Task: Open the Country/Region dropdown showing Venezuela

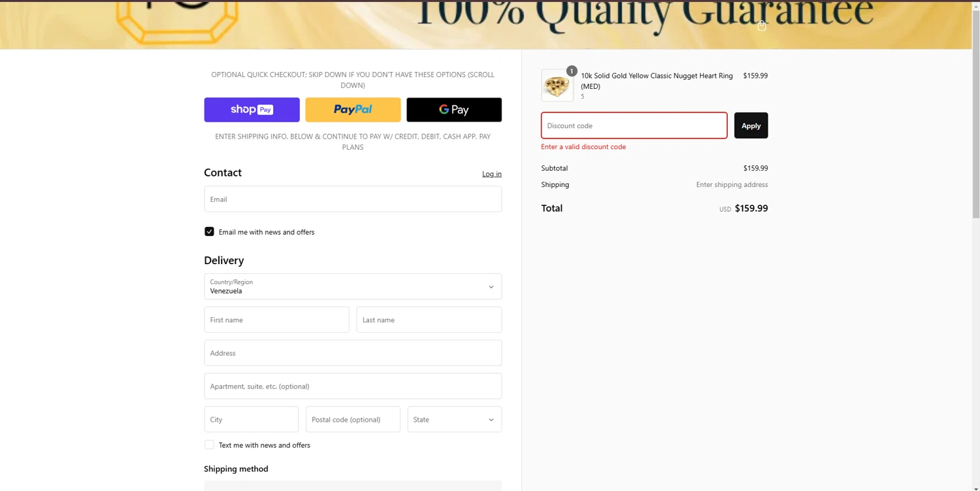Action: 353,286
